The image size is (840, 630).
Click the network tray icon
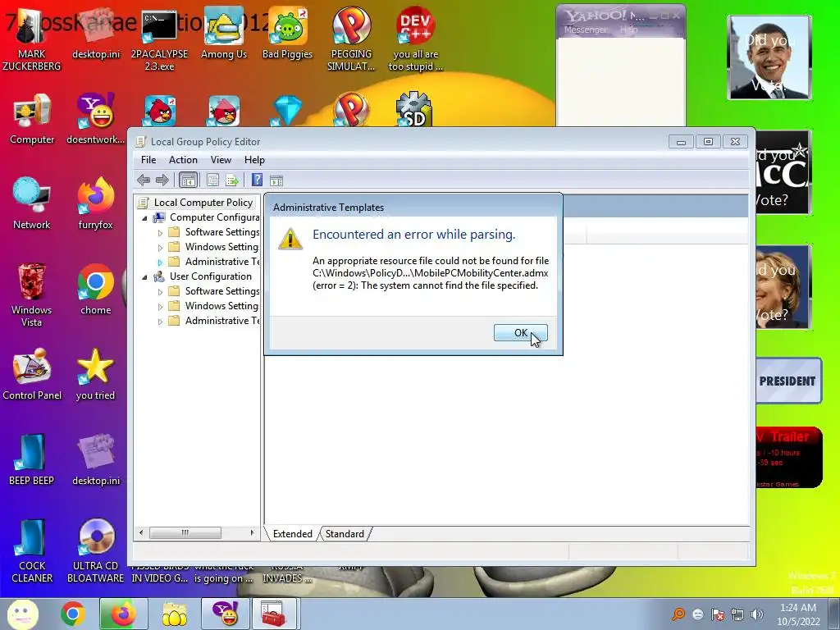737,614
